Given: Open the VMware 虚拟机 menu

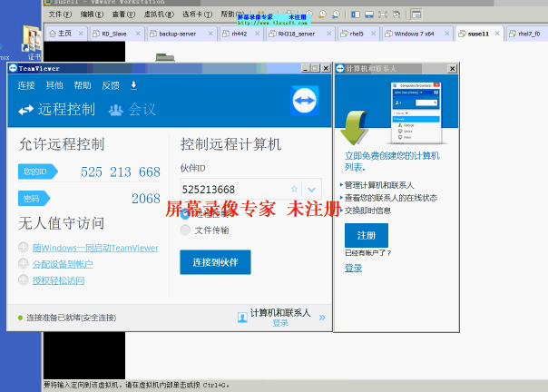Looking at the screenshot, I should tap(159, 15).
